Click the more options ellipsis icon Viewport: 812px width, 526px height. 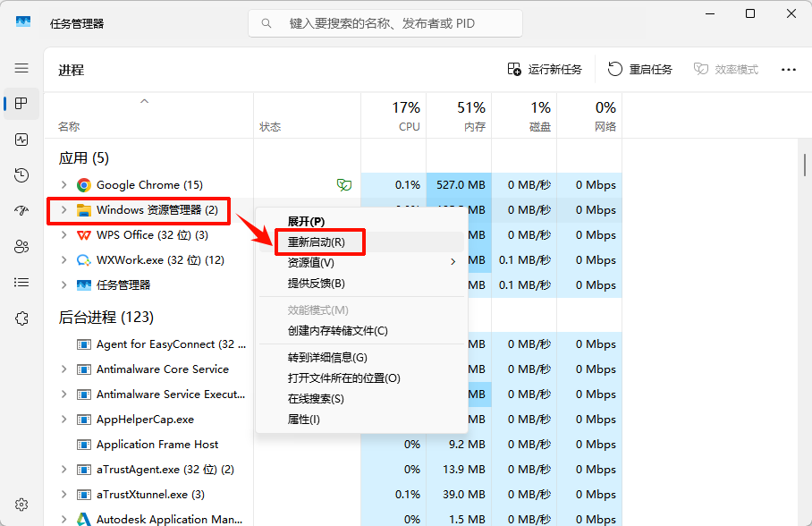tap(788, 69)
